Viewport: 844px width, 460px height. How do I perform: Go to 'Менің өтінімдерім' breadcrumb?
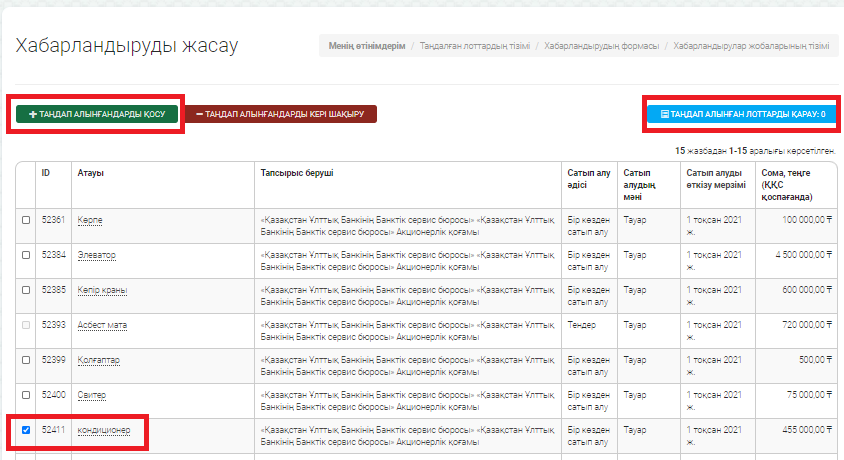(x=367, y=47)
